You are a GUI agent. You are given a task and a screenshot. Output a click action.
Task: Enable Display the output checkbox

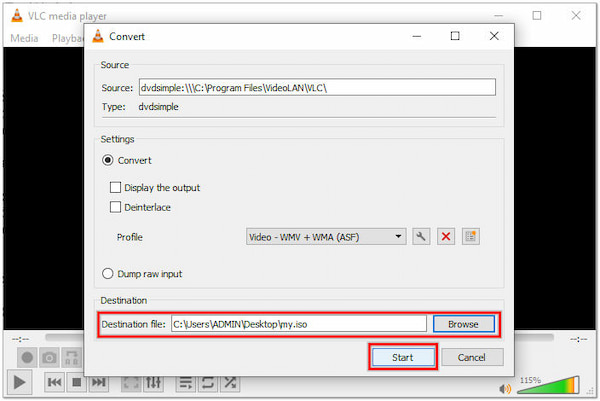(x=116, y=187)
